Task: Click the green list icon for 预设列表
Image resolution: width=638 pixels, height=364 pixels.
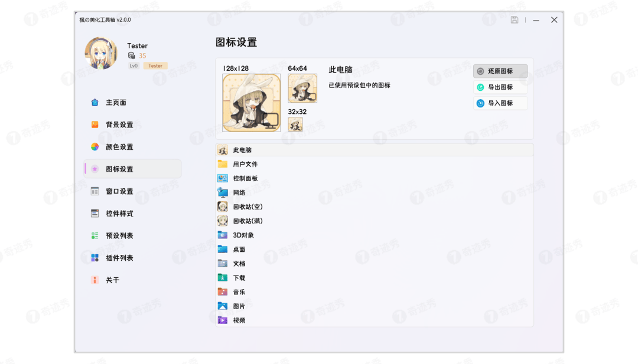Action: pyautogui.click(x=95, y=235)
